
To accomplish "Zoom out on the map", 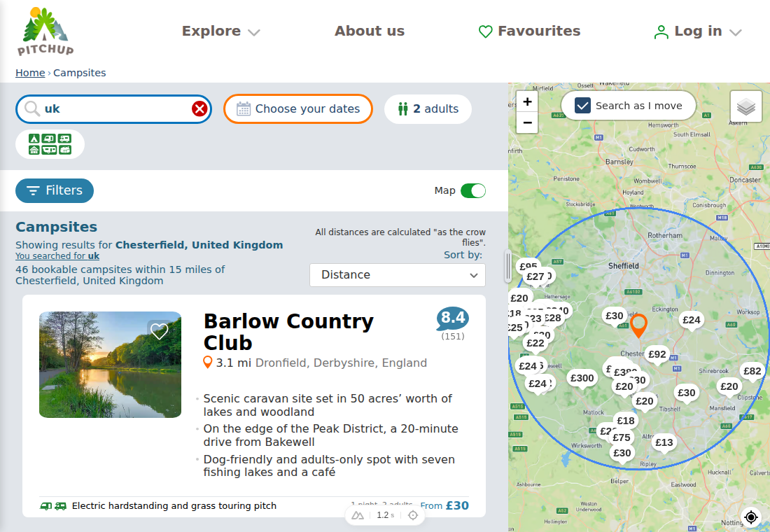I will [x=527, y=122].
